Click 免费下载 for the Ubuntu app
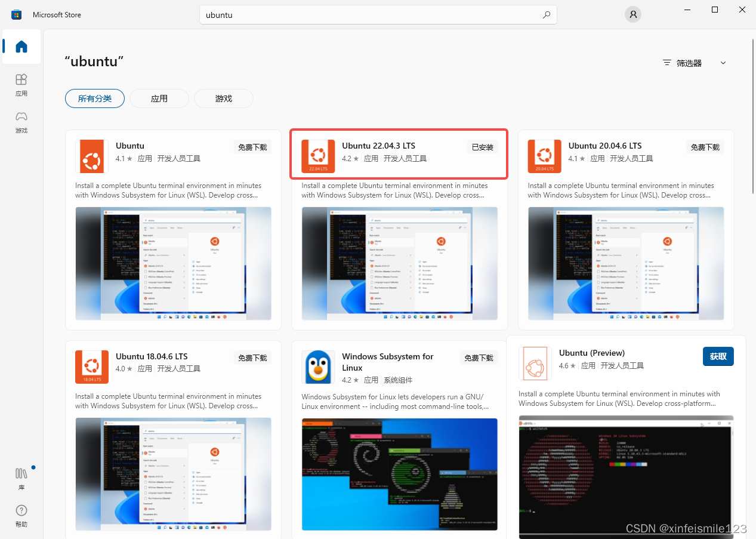Viewport: 756px width, 539px height. (x=252, y=147)
